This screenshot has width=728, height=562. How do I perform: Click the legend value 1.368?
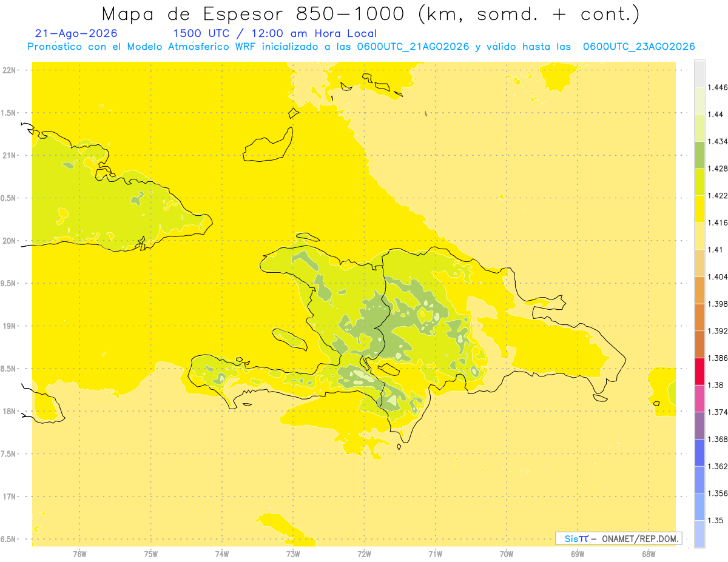pyautogui.click(x=718, y=439)
